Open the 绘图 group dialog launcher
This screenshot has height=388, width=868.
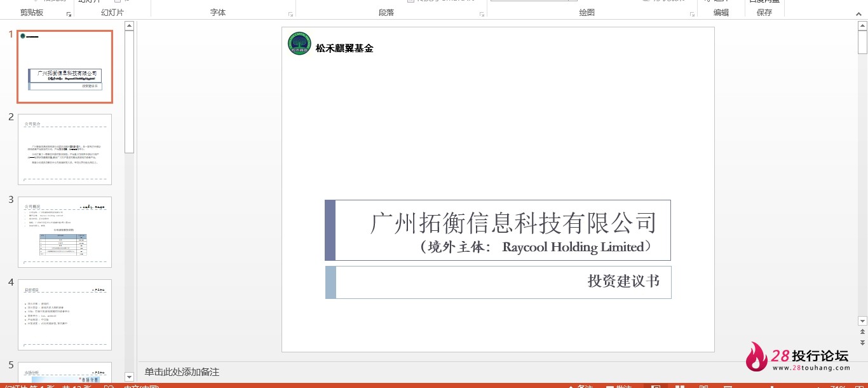tap(691, 14)
